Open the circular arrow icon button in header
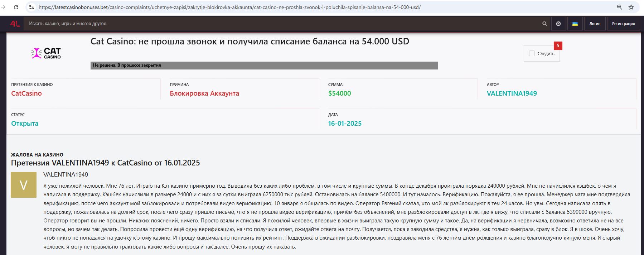Screen dimensions: 644x255 point(558,24)
